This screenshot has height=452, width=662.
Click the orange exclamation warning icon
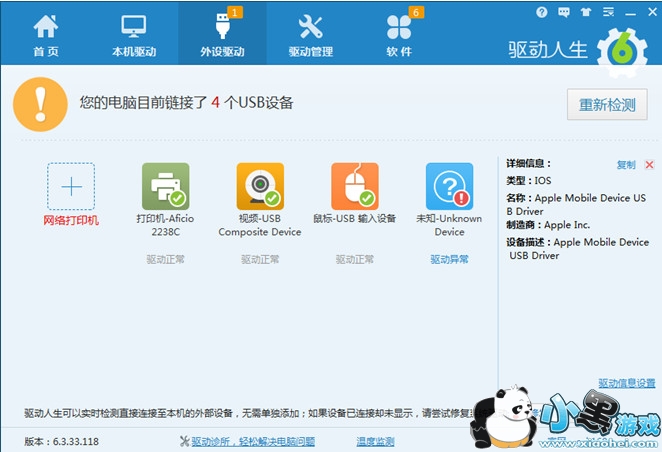coord(41,104)
